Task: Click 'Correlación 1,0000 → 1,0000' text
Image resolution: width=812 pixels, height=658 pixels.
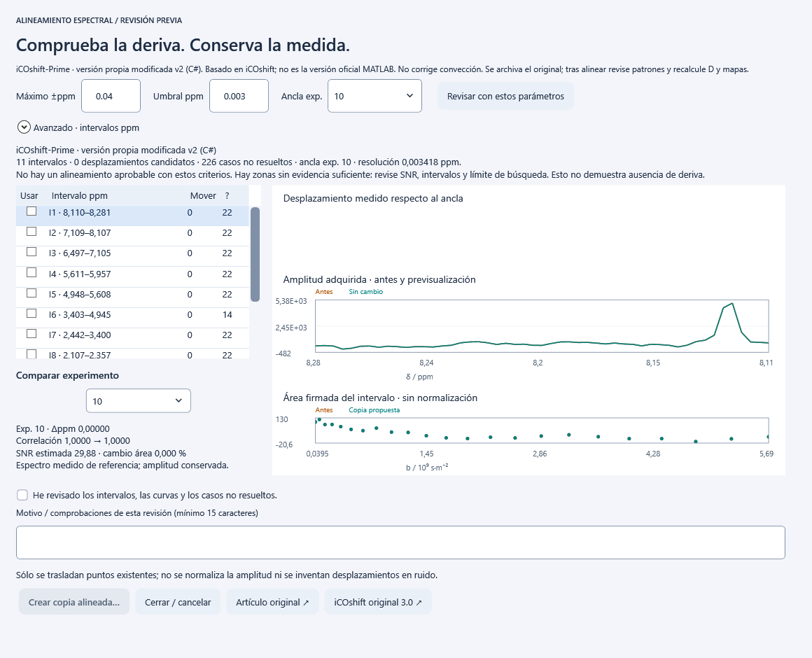Action: point(73,440)
